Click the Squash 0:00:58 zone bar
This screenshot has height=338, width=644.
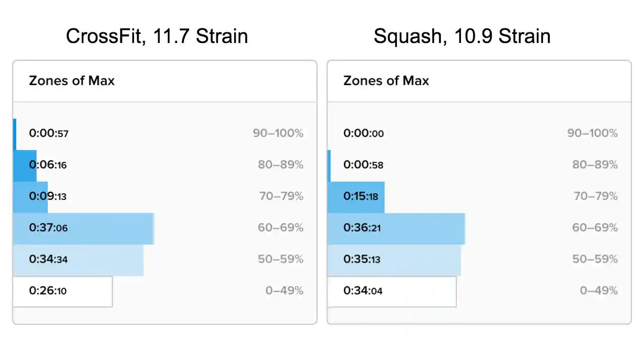click(329, 165)
